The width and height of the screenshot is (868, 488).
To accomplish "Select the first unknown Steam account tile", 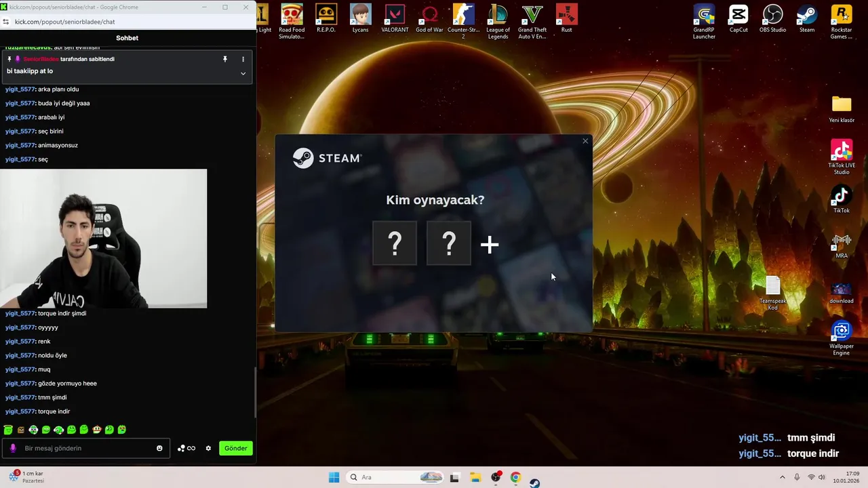I will click(395, 243).
